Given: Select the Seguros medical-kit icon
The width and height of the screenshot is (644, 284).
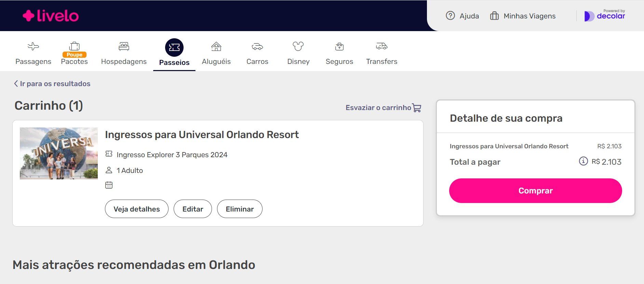Looking at the screenshot, I should (x=339, y=46).
